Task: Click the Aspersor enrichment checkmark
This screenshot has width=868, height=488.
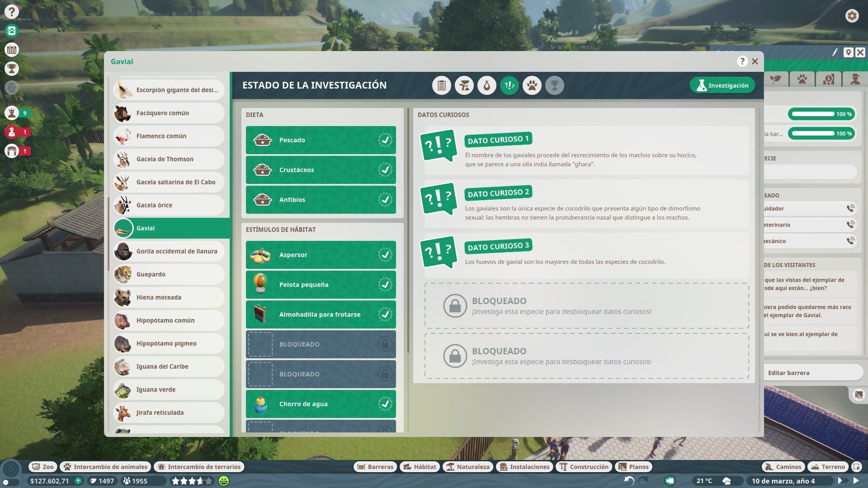Action: (385, 255)
